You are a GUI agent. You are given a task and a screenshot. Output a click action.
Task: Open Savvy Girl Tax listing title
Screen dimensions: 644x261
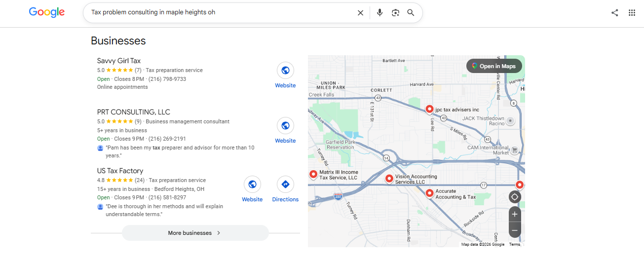coord(119,61)
